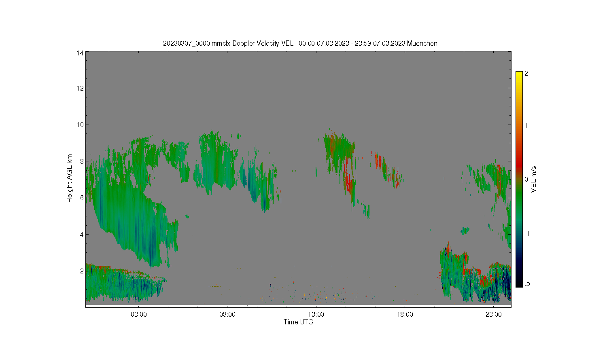This screenshot has width=607, height=364.
Task: Click the 18:00 time tick label
Action: (x=405, y=315)
